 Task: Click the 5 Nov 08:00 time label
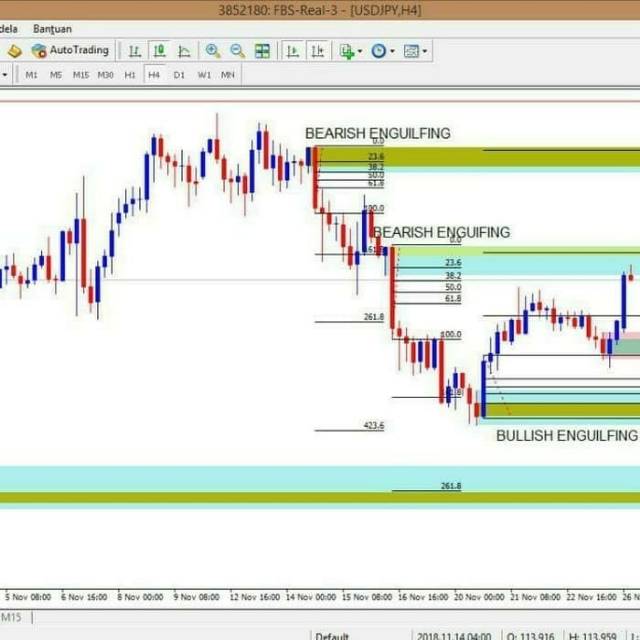28,597
